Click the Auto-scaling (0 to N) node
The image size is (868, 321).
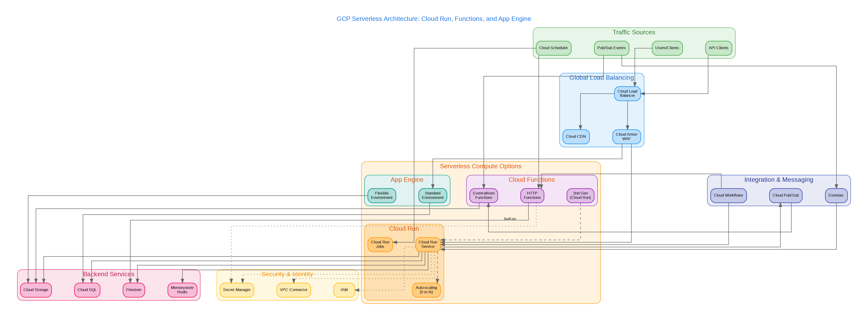pyautogui.click(x=426, y=290)
